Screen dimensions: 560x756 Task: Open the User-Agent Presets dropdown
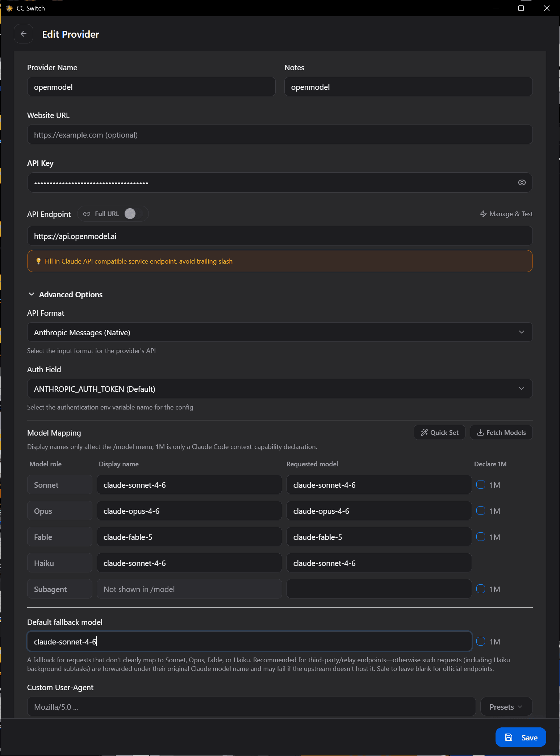pyautogui.click(x=506, y=706)
